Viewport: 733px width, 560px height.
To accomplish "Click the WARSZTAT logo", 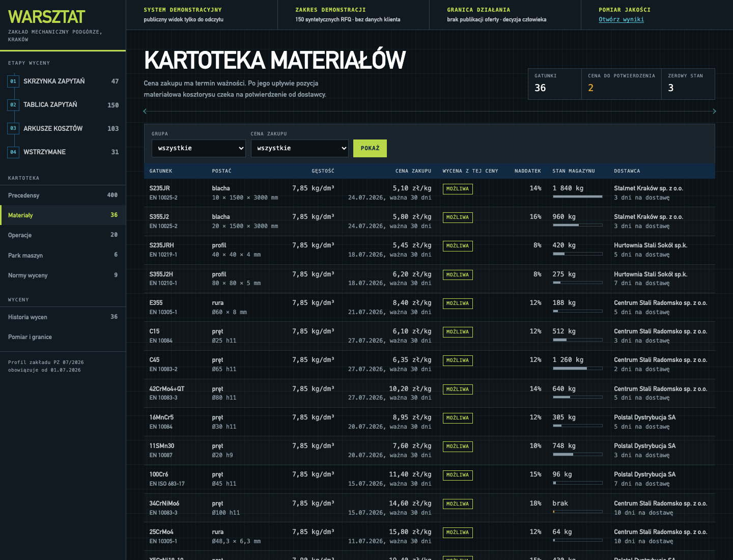I will (x=46, y=17).
